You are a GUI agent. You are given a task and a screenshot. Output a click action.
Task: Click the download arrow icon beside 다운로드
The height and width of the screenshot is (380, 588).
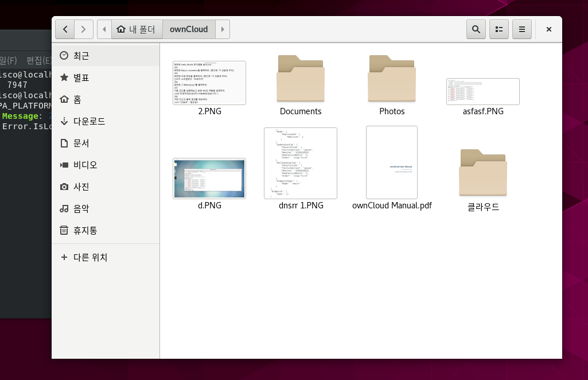(64, 121)
